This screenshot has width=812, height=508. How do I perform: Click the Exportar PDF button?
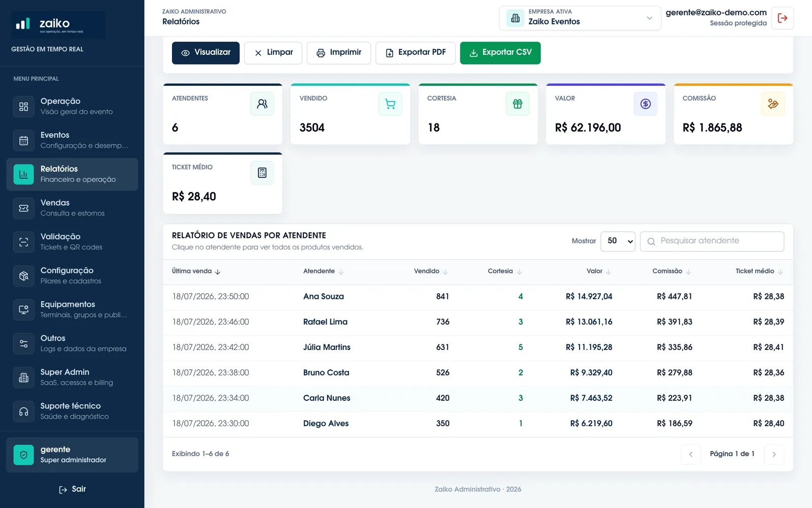416,53
